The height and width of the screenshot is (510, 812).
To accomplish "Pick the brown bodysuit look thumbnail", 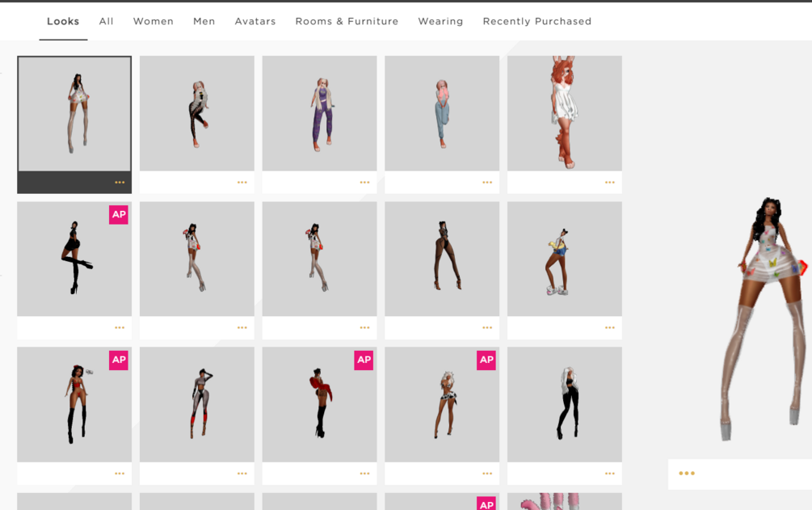I will [442, 259].
